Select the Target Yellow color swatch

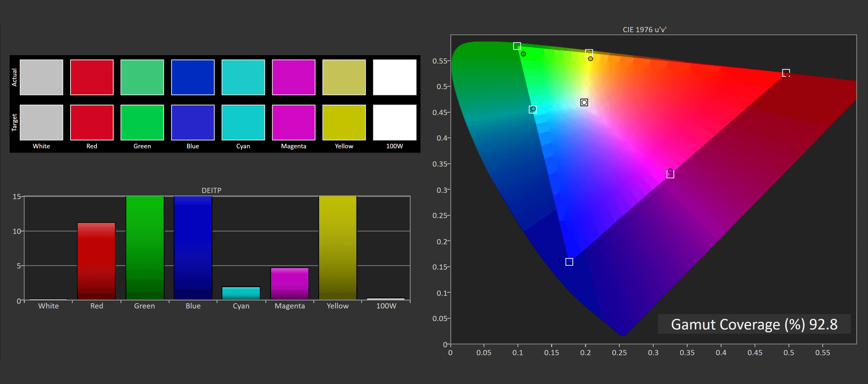tap(344, 122)
